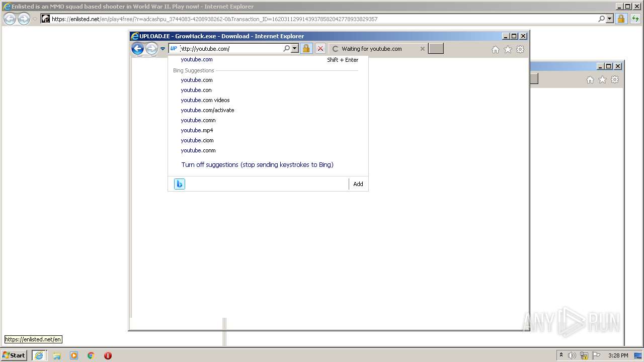The width and height of the screenshot is (644, 362).
Task: Click the youtube.com address input field
Action: point(231,49)
